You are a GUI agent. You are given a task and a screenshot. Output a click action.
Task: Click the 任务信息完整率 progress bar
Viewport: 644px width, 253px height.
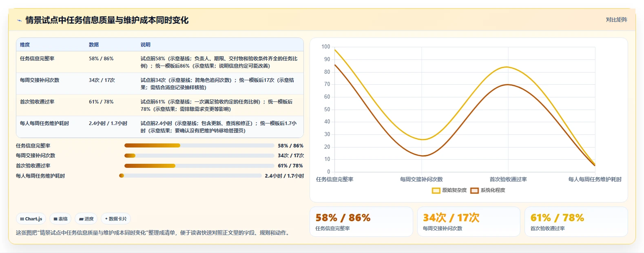point(199,145)
